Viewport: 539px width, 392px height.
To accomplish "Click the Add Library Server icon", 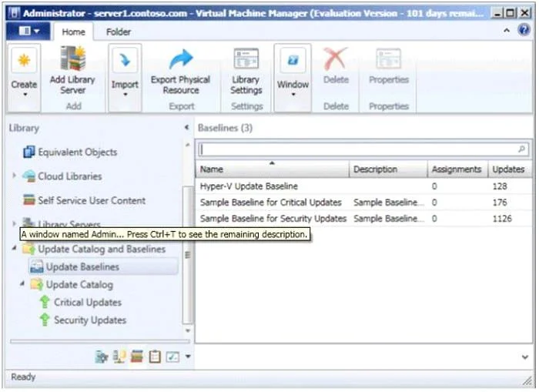I will 72,59.
